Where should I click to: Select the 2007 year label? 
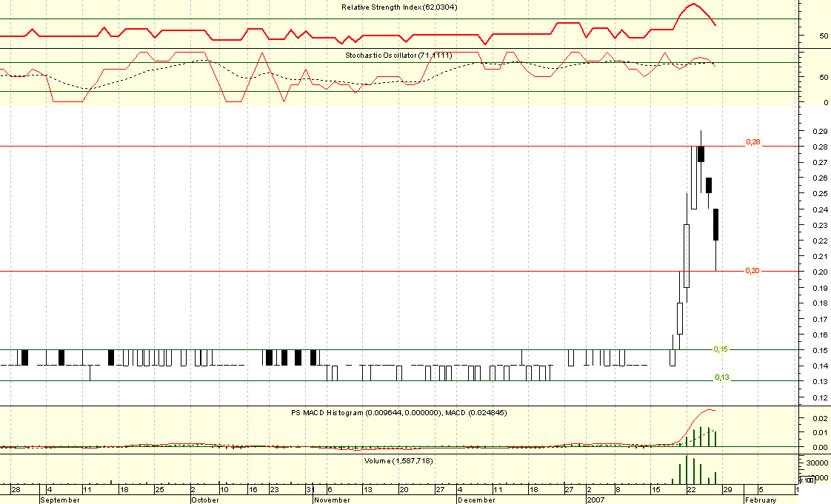(595, 500)
